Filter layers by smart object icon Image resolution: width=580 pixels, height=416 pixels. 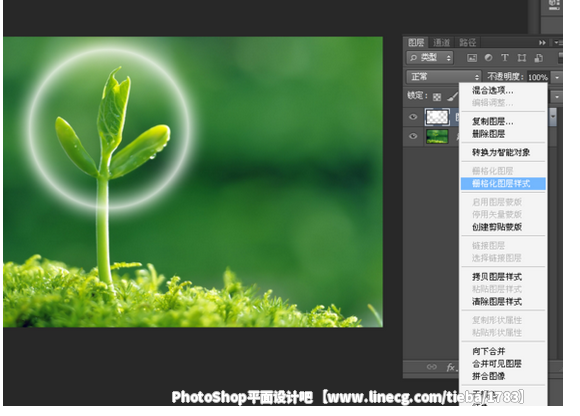pyautogui.click(x=539, y=58)
